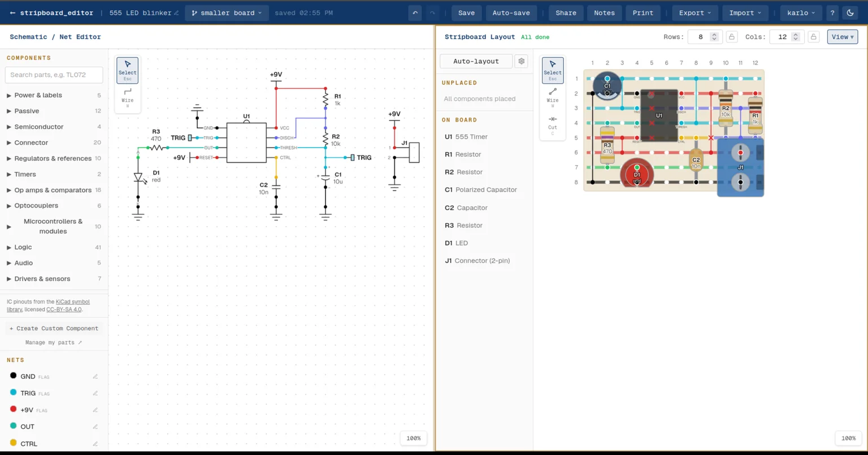Open help with the question mark button
The height and width of the screenshot is (455, 868).
click(832, 13)
